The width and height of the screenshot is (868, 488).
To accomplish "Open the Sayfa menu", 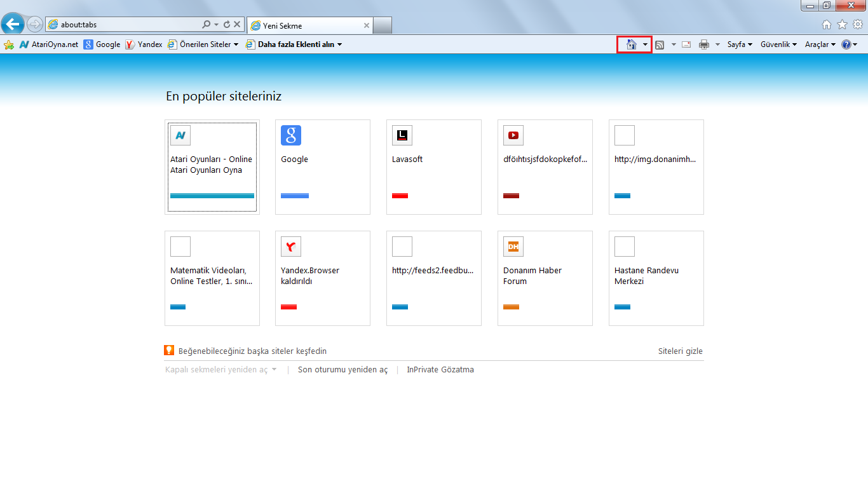I will click(x=740, y=44).
